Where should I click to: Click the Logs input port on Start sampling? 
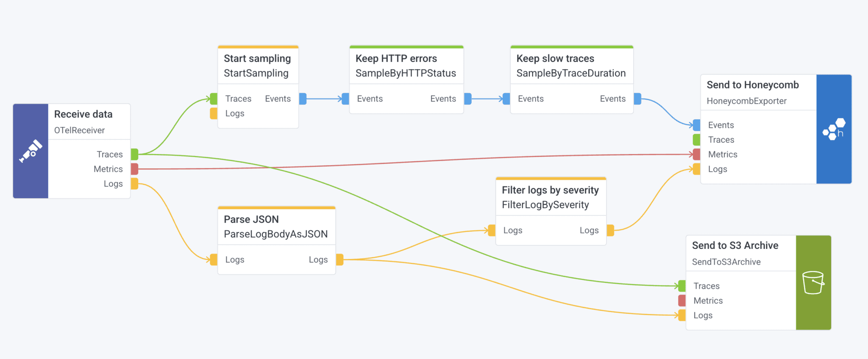(214, 113)
